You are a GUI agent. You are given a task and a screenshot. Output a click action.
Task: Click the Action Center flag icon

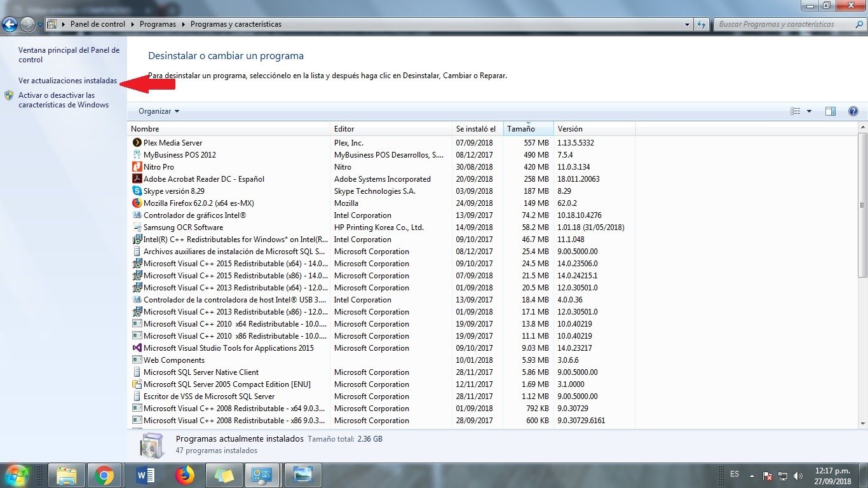[x=768, y=475]
